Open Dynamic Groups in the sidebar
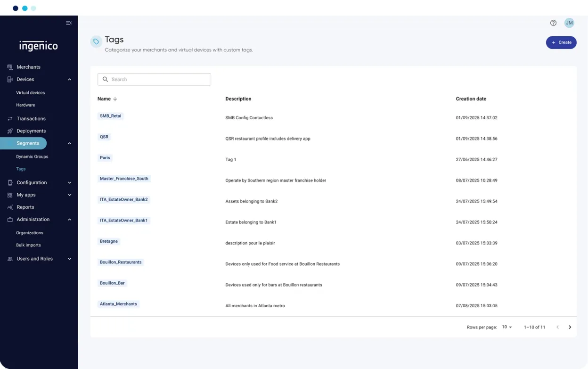Image resolution: width=588 pixels, height=369 pixels. tap(32, 156)
